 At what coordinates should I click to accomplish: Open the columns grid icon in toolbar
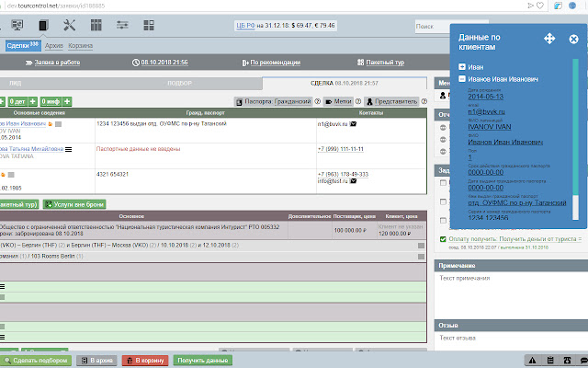[x=96, y=25]
